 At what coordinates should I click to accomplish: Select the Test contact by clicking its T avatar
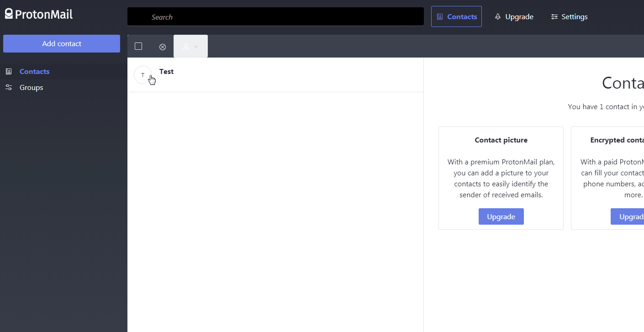click(x=143, y=74)
